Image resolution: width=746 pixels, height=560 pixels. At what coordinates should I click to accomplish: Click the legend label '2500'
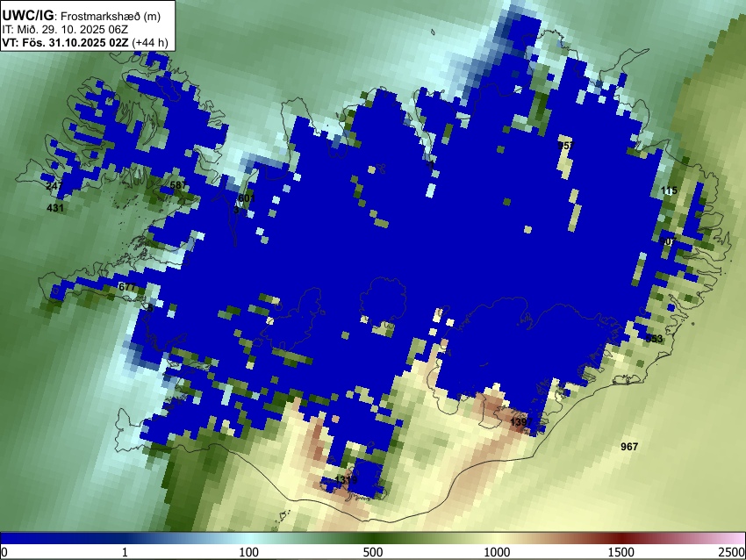pyautogui.click(x=732, y=552)
